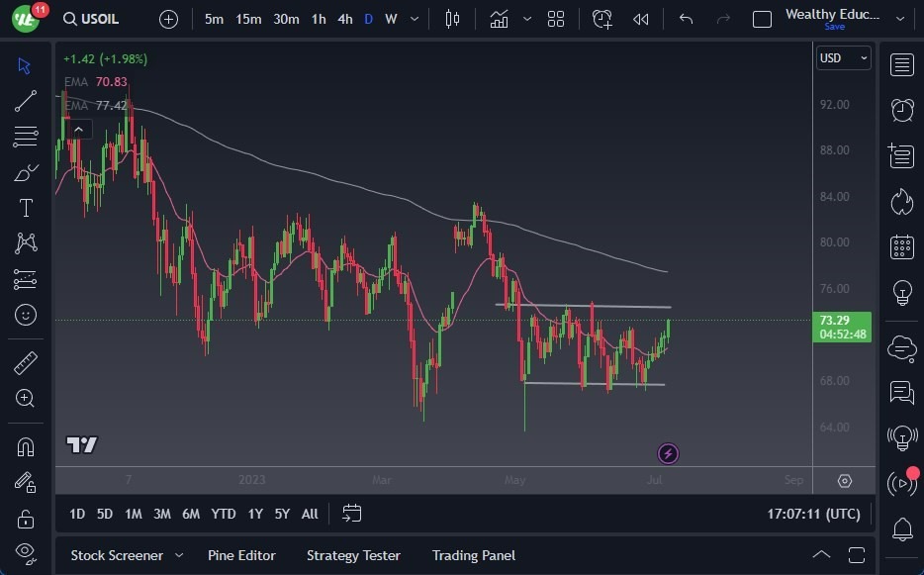This screenshot has height=575, width=924.
Task: Select the ruler measure tool
Action: click(26, 363)
